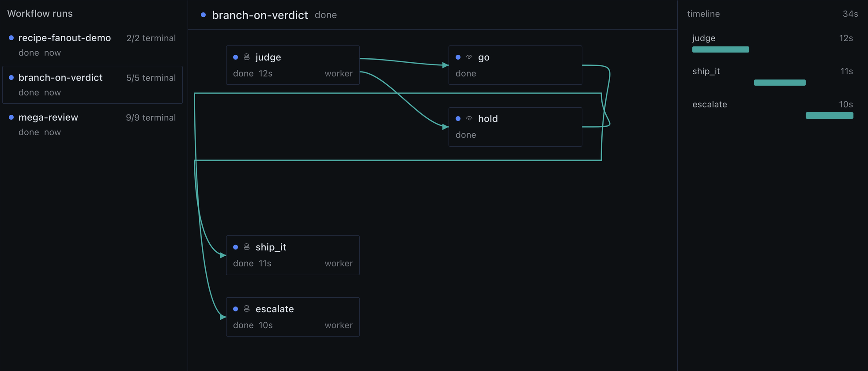Viewport: 868px width, 371px height.
Task: Open the mega-review workflow run
Action: pyautogui.click(x=92, y=125)
